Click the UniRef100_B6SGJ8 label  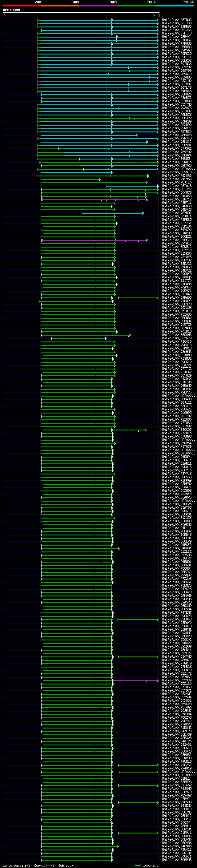point(177,172)
